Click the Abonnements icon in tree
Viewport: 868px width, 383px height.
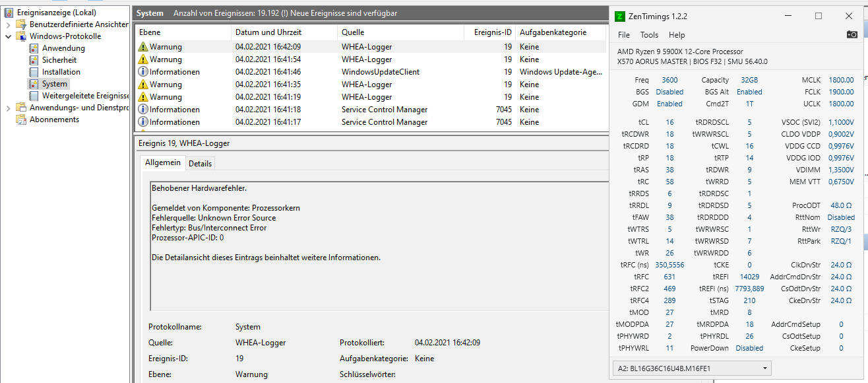point(22,120)
